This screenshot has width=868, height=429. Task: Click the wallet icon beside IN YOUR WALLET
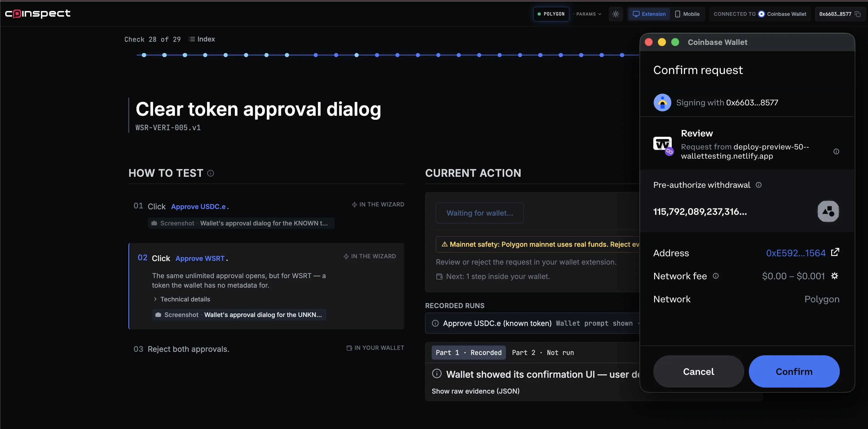pyautogui.click(x=349, y=348)
